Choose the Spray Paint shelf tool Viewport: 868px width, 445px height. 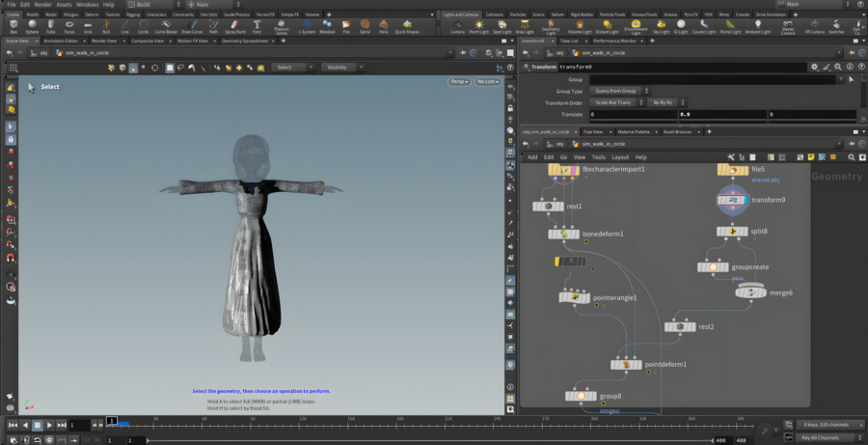[x=234, y=26]
